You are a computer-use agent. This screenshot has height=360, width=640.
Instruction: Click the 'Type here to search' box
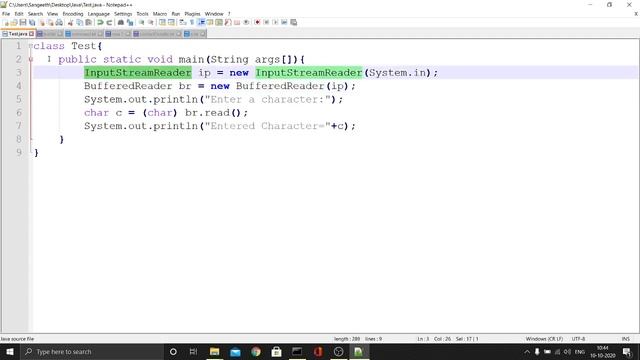click(91, 351)
